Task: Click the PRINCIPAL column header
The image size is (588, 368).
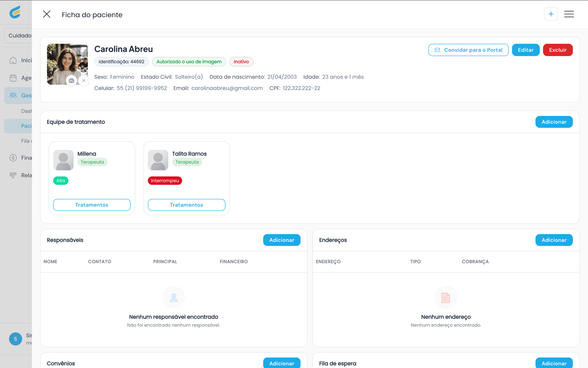Action: tap(165, 261)
